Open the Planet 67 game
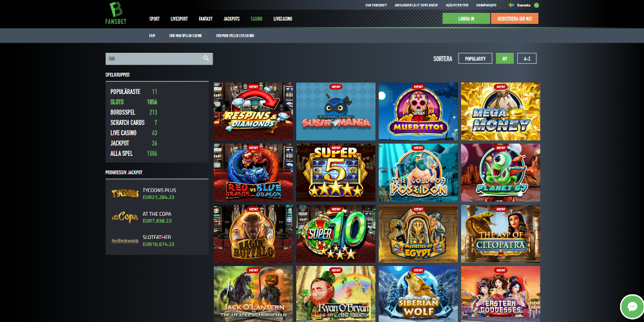644x322 pixels. click(500, 173)
